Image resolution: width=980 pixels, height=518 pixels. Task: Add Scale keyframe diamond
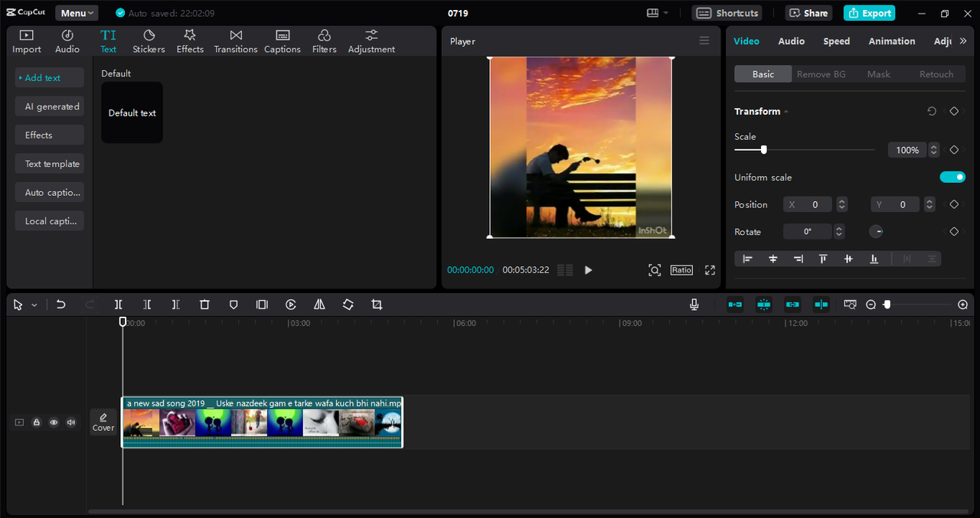[x=954, y=150]
